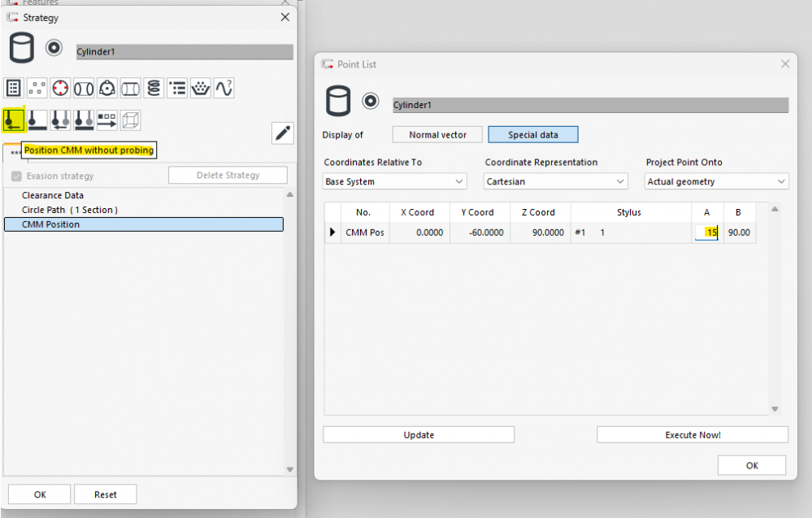This screenshot has width=812, height=518.
Task: Select CMM Position in strategy list
Action: coord(144,224)
